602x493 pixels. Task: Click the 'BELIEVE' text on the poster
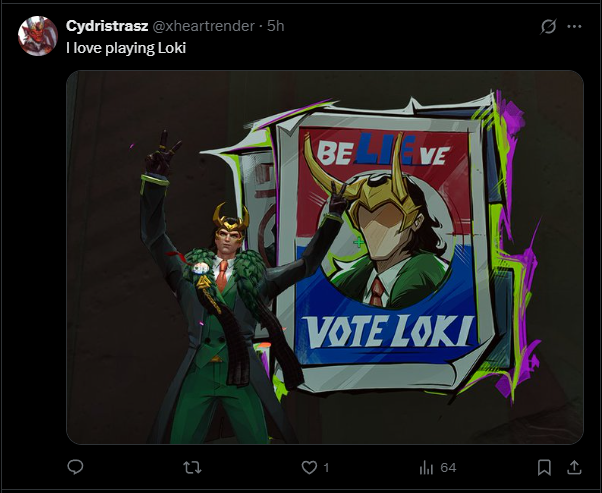[x=384, y=150]
